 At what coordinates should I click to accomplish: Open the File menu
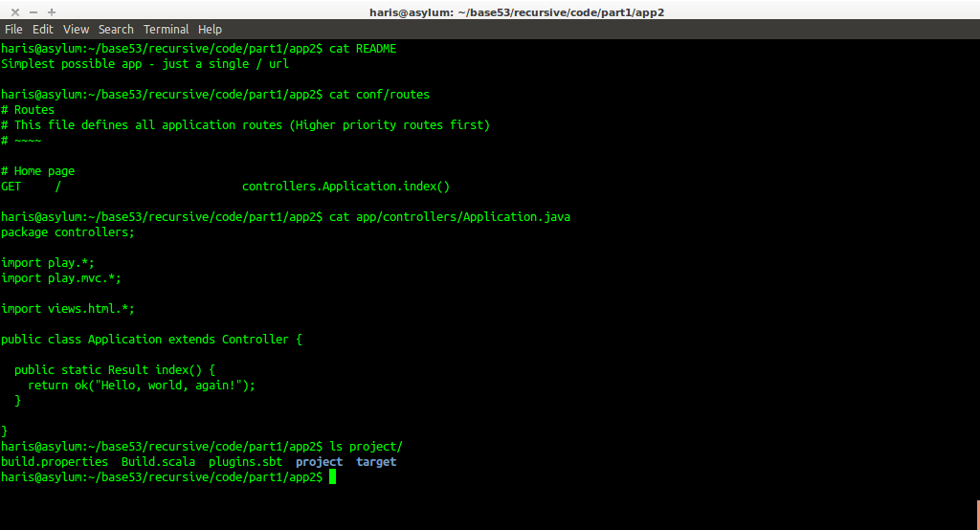tap(13, 30)
